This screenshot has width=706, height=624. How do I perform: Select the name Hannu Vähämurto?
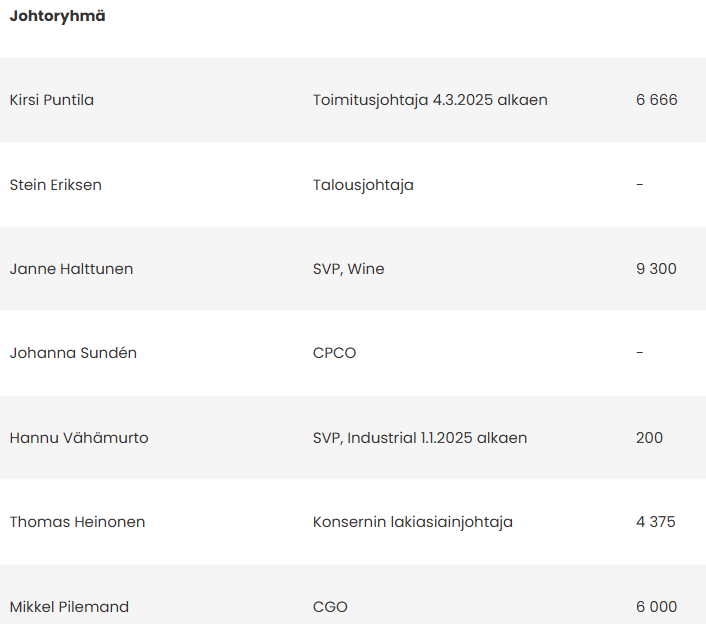point(79,438)
